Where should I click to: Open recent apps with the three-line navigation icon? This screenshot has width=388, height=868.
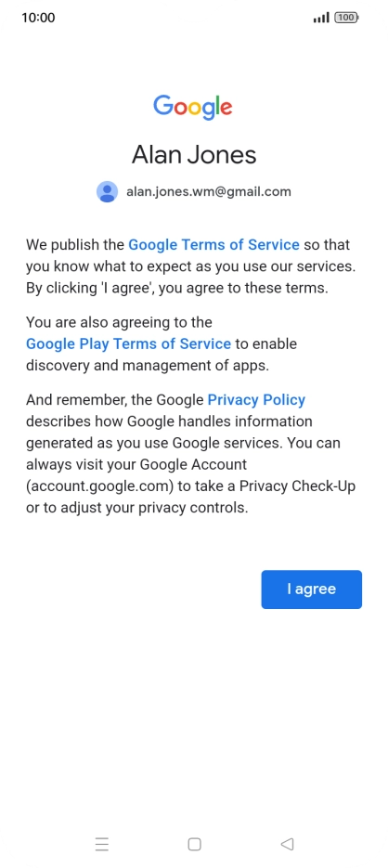pyautogui.click(x=102, y=844)
